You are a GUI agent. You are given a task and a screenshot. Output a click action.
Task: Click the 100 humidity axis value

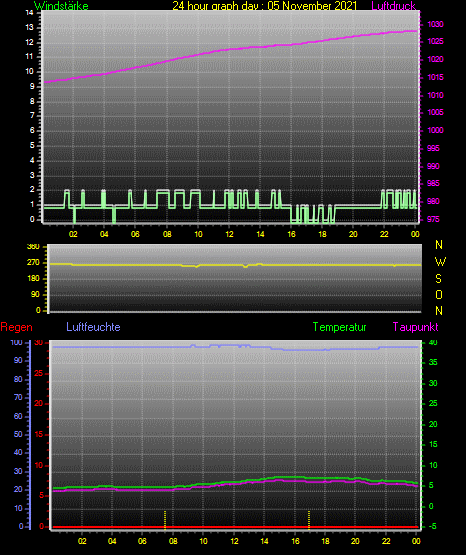click(17, 342)
